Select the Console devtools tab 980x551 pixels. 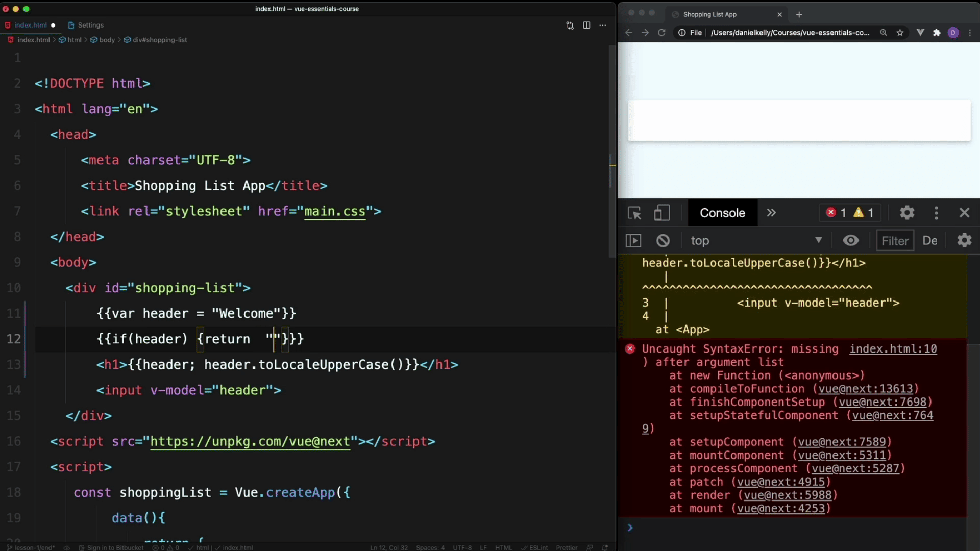(722, 213)
